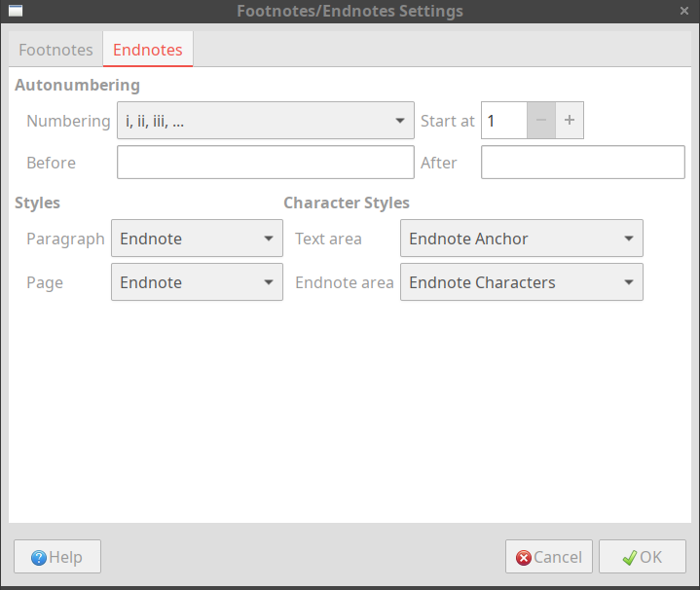This screenshot has width=700, height=590.
Task: Expand the Text area character style dropdown
Action: [522, 239]
